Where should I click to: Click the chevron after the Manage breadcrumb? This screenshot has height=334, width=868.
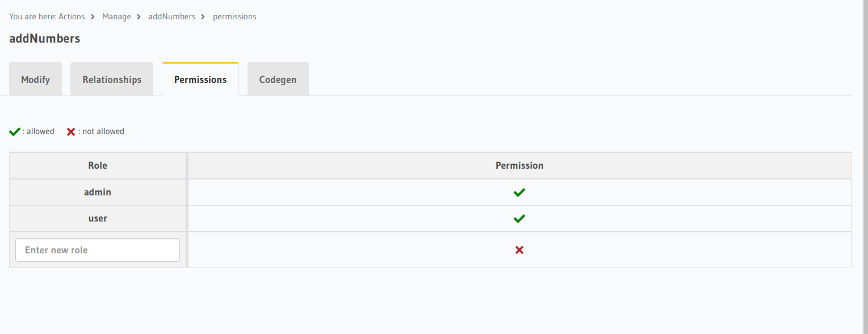[138, 16]
